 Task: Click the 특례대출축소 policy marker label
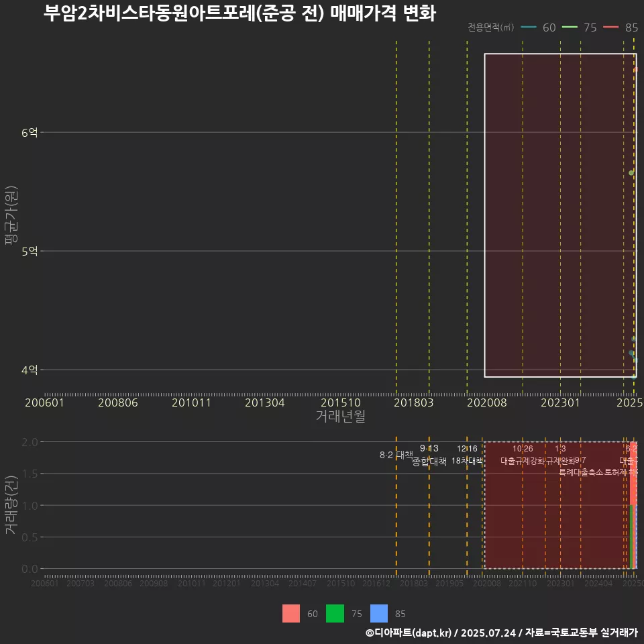pyautogui.click(x=581, y=472)
